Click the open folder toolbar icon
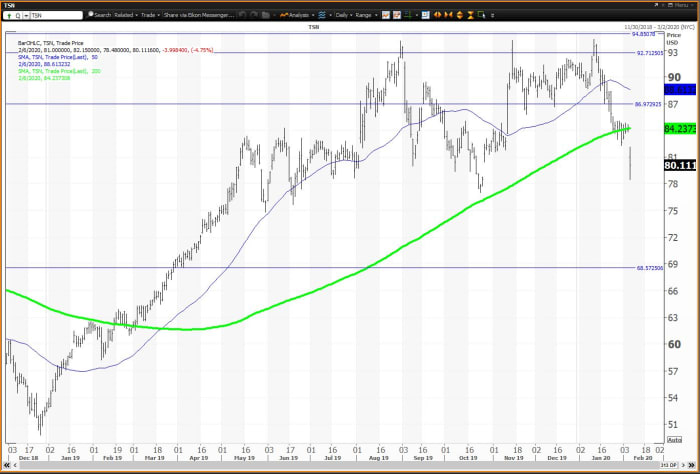The image size is (700, 474). (266, 15)
